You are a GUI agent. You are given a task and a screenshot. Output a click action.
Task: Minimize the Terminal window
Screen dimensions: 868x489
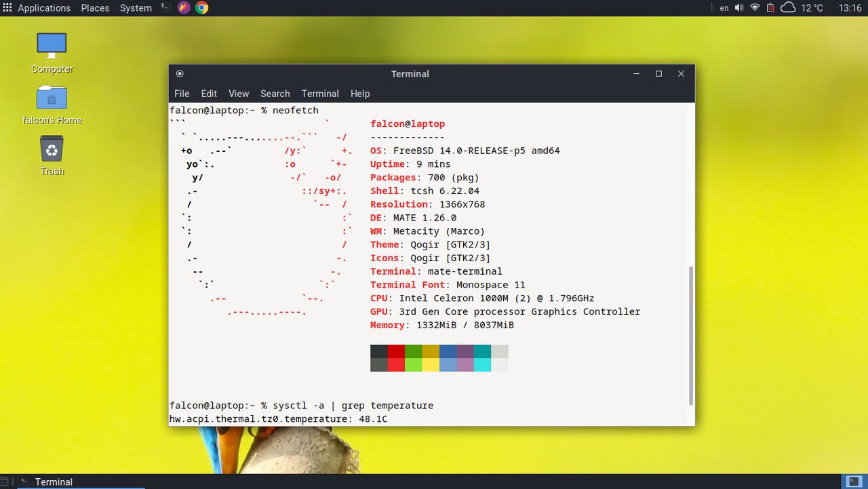point(636,74)
